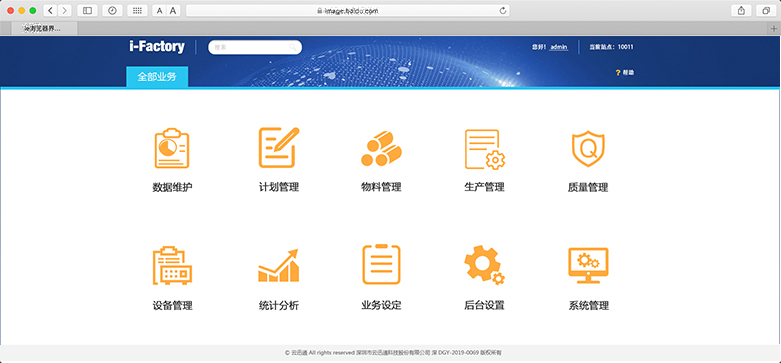
Task: Click the footer copyright text
Action: (393, 353)
